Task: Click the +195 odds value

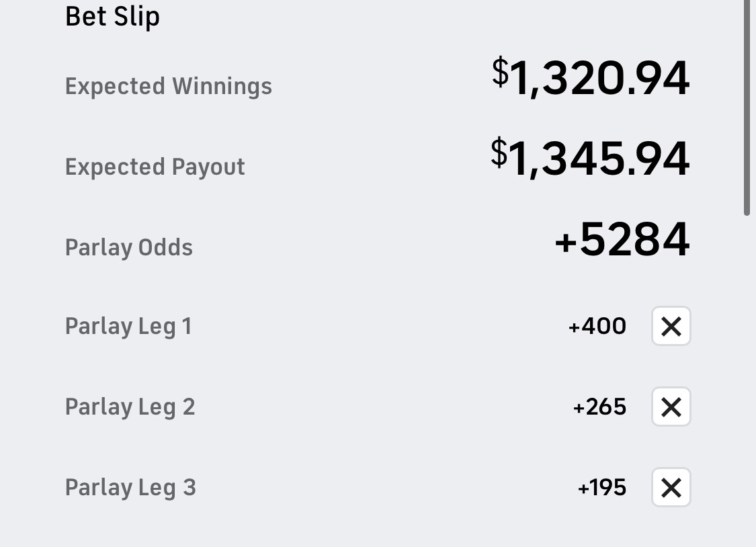Action: (x=602, y=488)
